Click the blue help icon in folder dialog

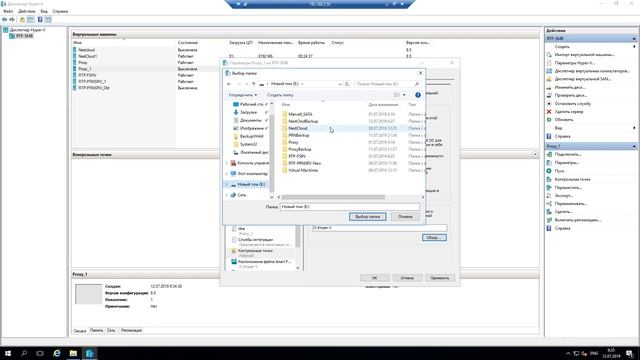coord(418,95)
